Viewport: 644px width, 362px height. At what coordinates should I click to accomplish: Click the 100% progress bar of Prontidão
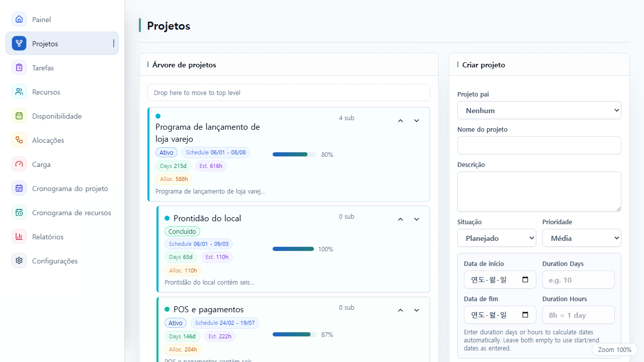click(x=293, y=249)
